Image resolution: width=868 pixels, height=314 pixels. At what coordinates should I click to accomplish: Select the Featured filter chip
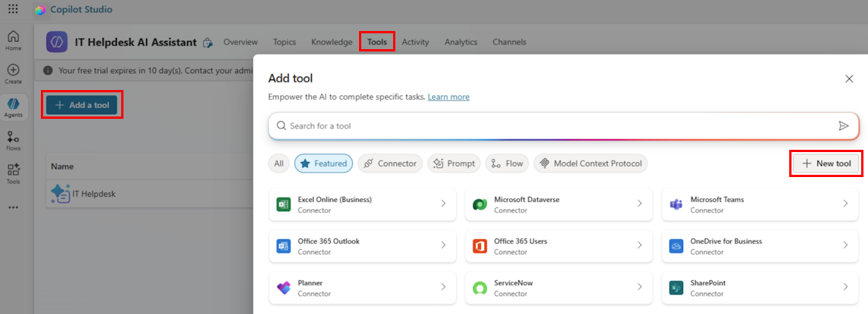point(323,163)
